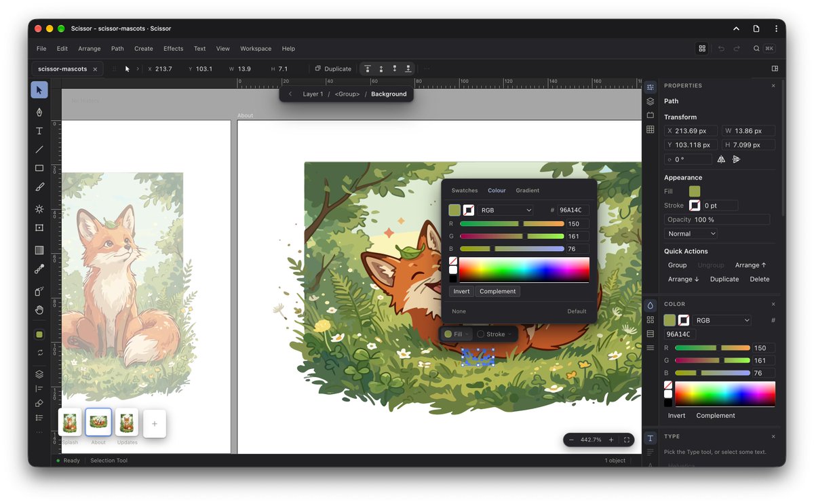
Task: Click the Opacity field
Action: pos(717,220)
